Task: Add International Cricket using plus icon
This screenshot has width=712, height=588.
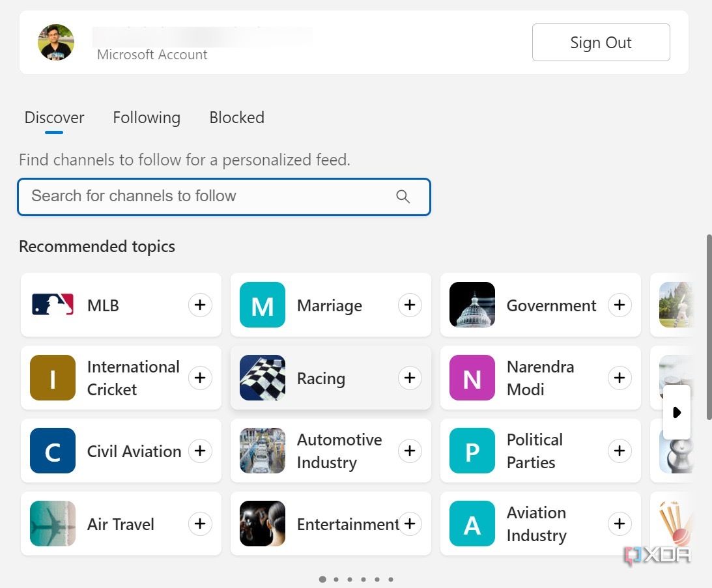Action: (200, 378)
